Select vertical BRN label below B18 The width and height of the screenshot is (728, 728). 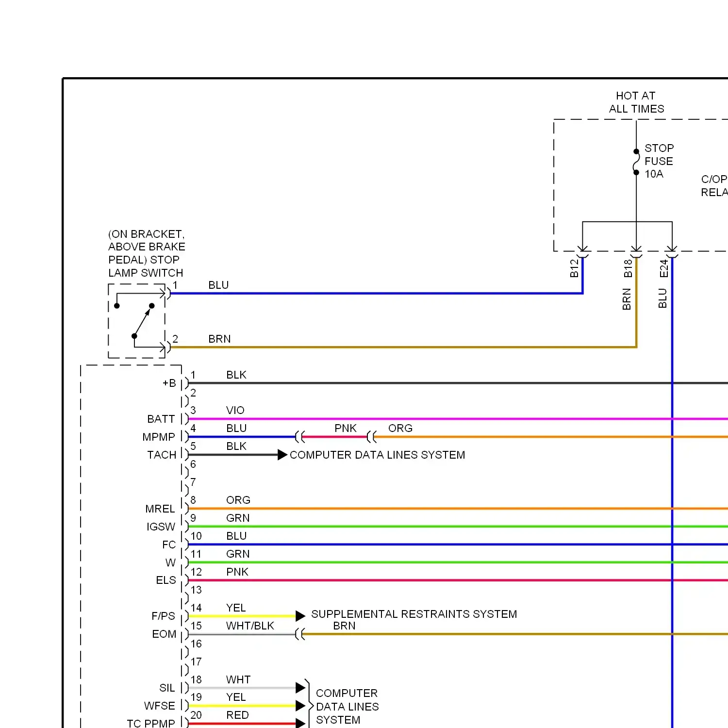(627, 299)
